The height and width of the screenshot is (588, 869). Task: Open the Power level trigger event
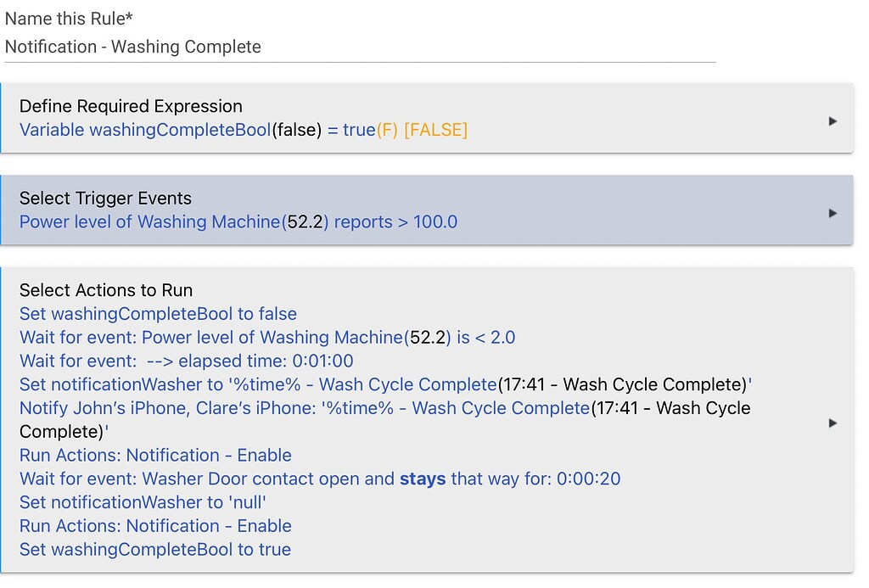[238, 221]
